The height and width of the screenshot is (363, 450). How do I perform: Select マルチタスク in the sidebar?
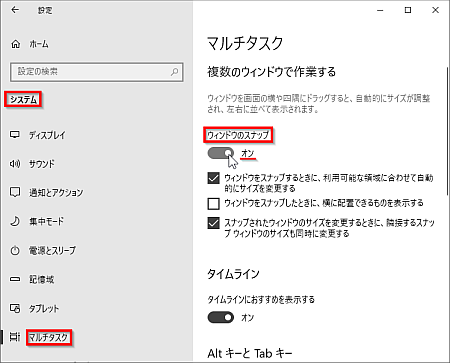(x=49, y=337)
